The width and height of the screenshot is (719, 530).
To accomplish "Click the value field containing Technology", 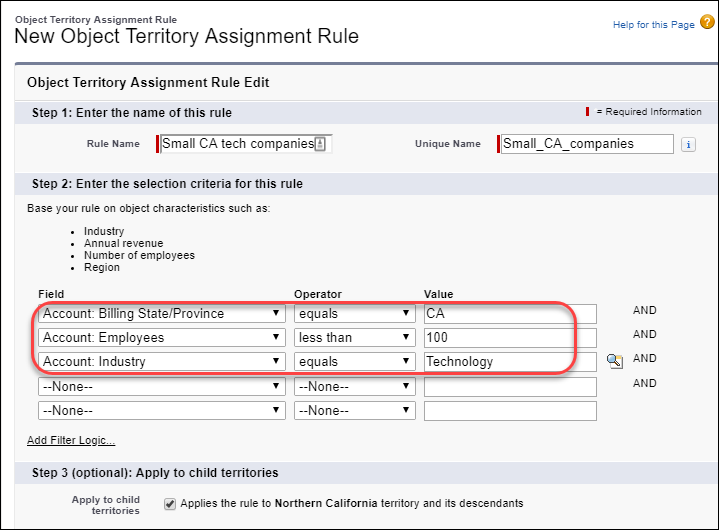I will pos(510,361).
